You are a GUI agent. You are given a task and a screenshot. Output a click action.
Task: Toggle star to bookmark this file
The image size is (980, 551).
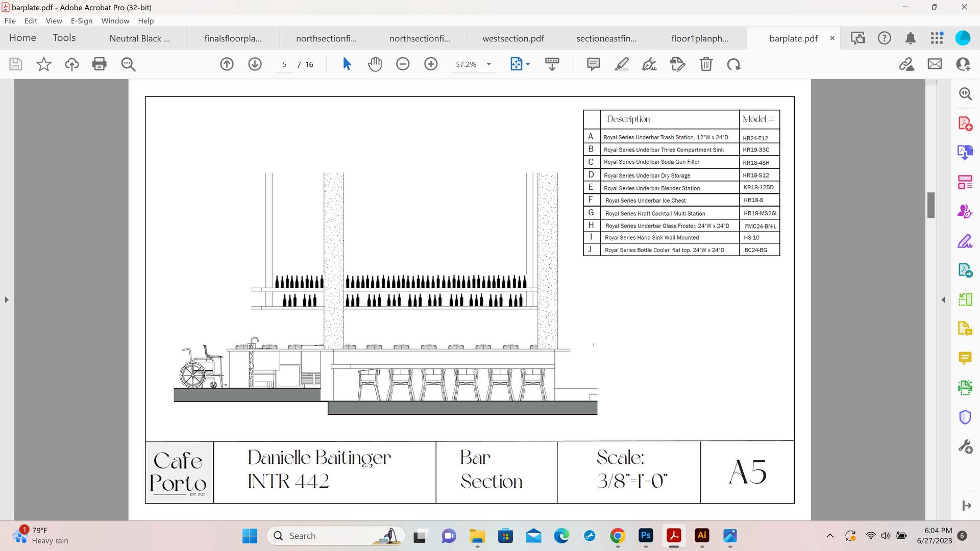tap(44, 64)
